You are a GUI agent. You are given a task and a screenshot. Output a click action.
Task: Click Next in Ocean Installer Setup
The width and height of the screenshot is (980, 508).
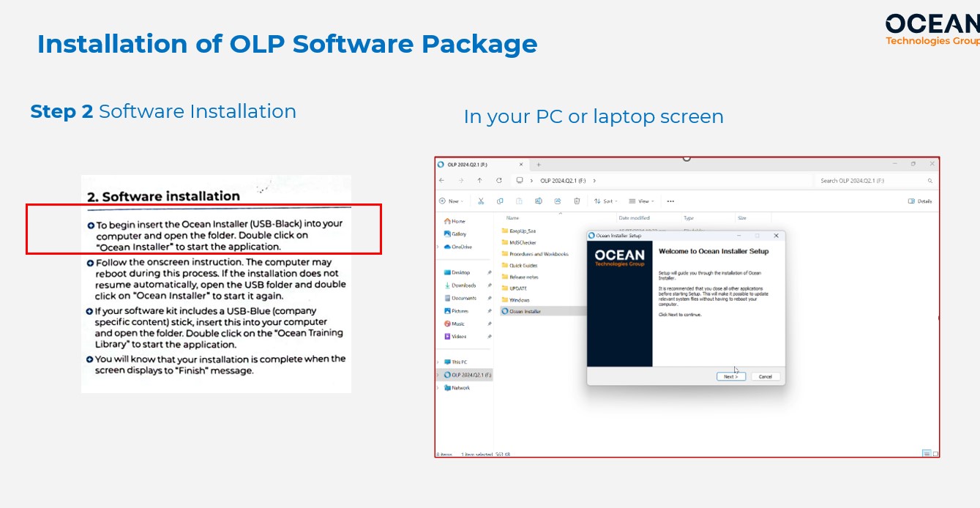(x=730, y=376)
